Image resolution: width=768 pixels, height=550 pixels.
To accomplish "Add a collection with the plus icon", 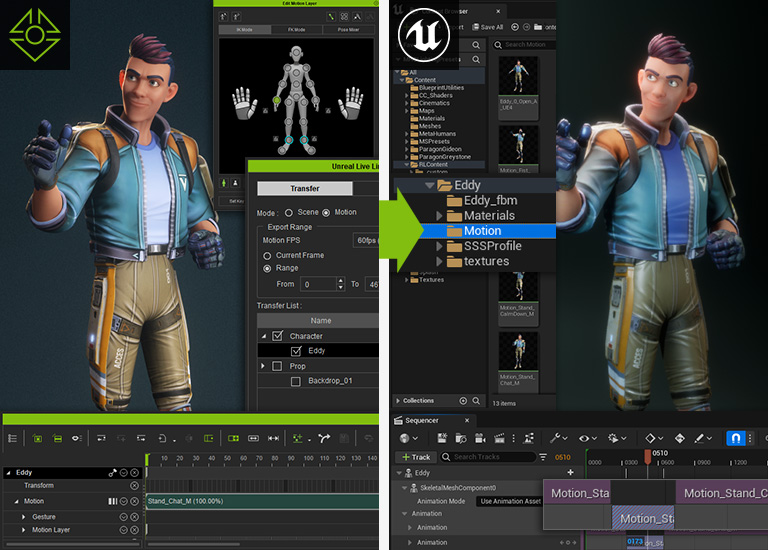I will 463,401.
